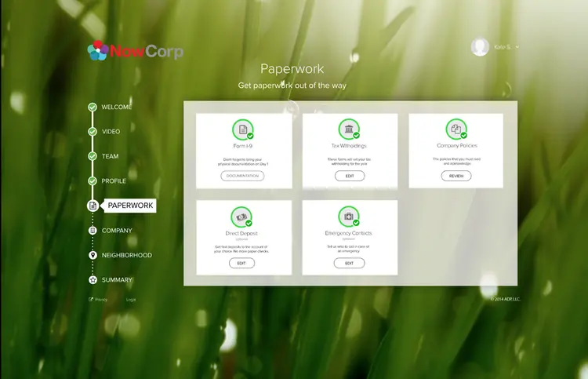The height and width of the screenshot is (379, 588).
Task: Open the Privacy link
Action: pyautogui.click(x=101, y=300)
